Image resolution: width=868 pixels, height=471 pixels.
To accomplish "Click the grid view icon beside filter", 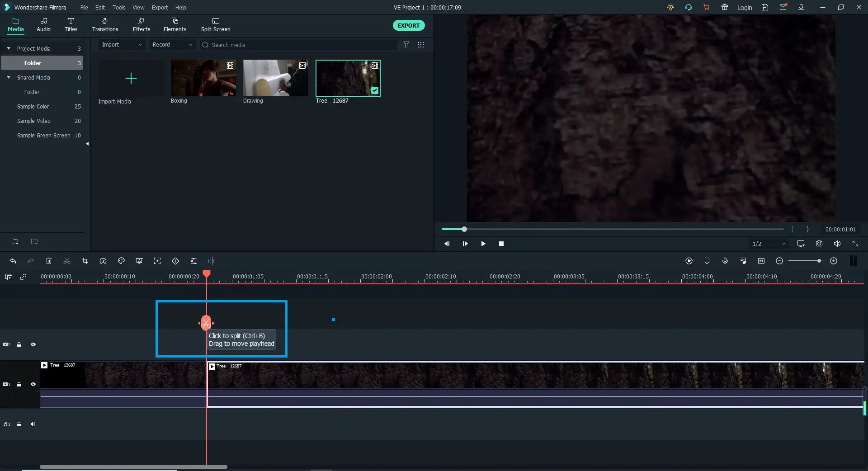I will point(421,45).
